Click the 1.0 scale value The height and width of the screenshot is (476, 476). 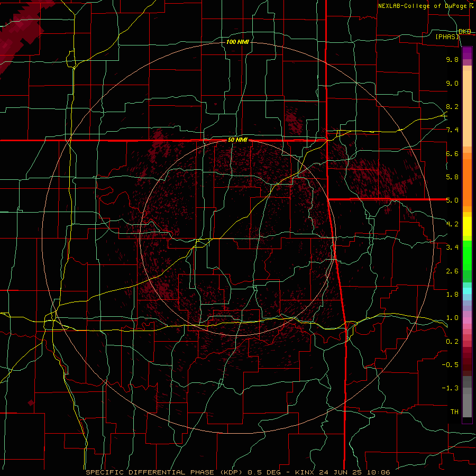[452, 318]
